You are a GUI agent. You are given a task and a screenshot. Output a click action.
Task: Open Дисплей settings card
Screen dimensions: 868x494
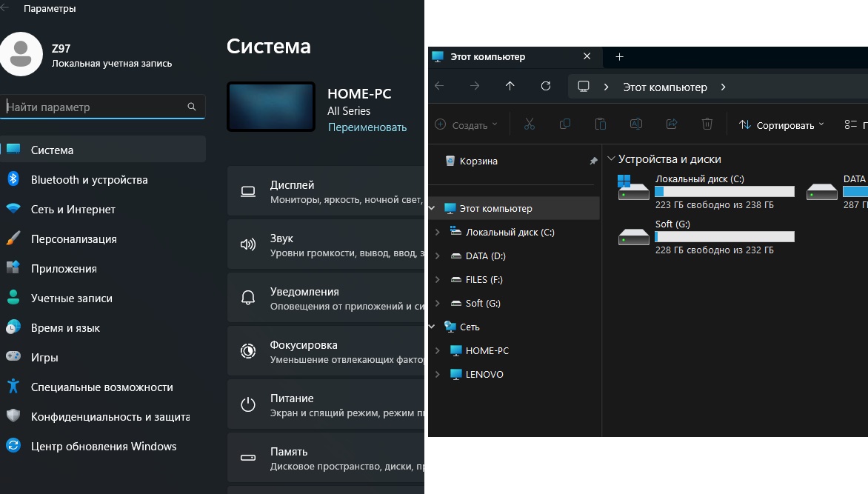pyautogui.click(x=326, y=192)
